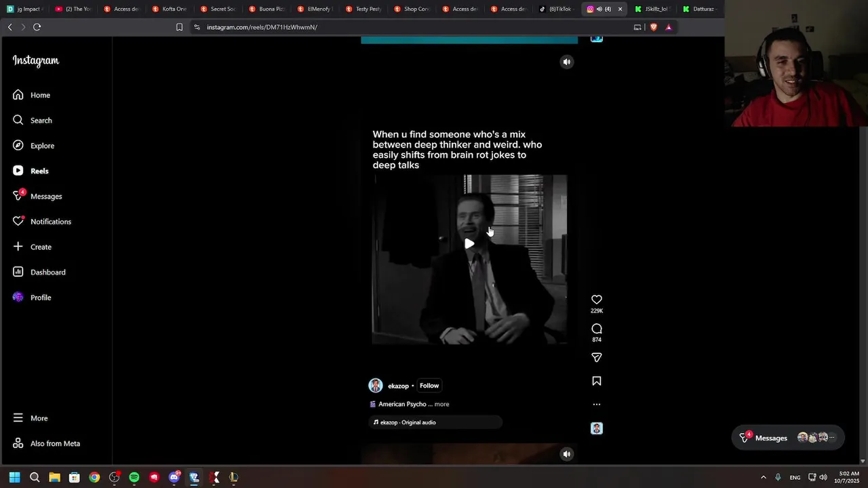Switch to Testy Pesty tab

tap(363, 9)
